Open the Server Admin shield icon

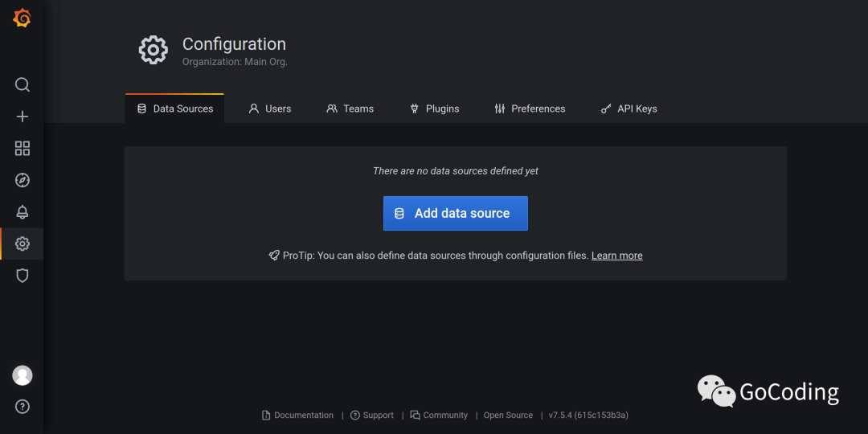(23, 276)
